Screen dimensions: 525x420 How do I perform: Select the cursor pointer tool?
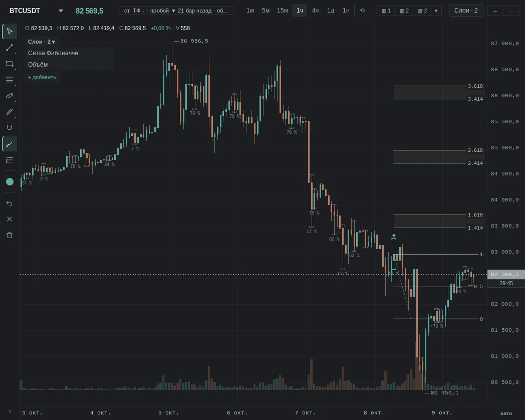(10, 32)
